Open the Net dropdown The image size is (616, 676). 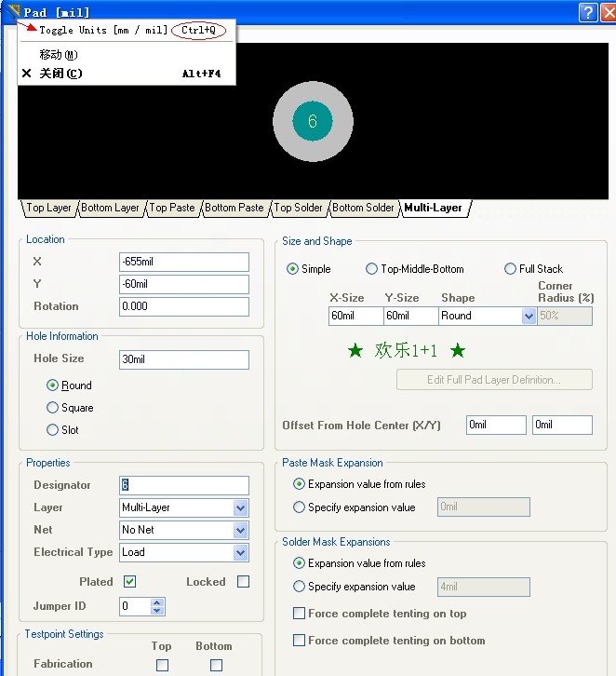point(240,531)
